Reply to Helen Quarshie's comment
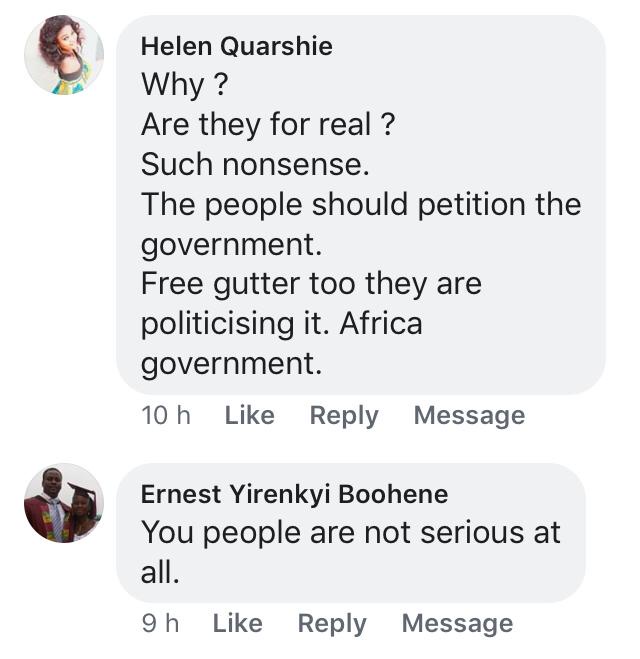 [344, 416]
